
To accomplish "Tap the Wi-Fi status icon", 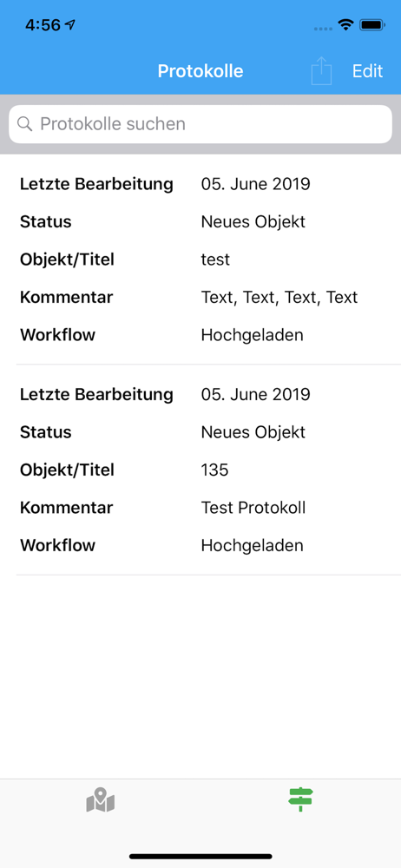I will click(346, 25).
